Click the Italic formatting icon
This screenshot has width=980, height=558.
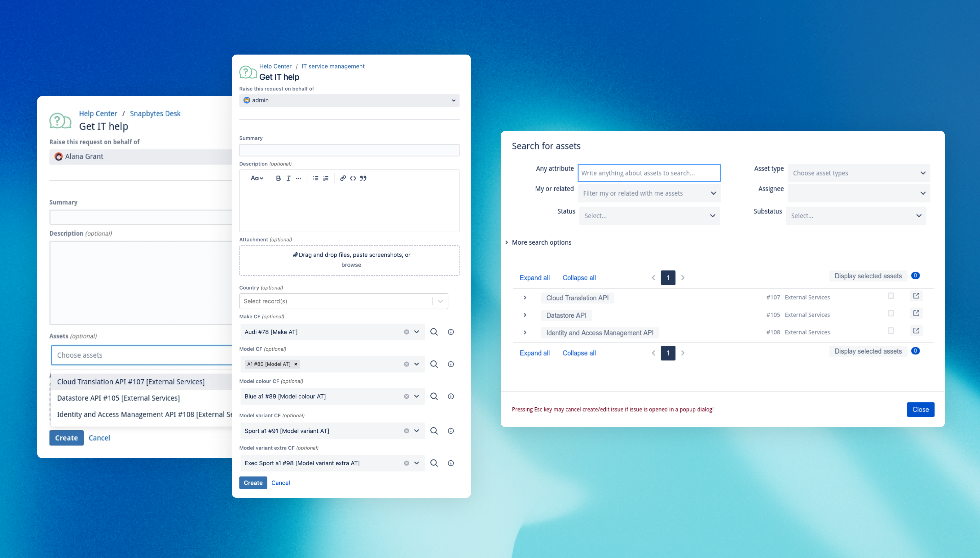tap(288, 178)
